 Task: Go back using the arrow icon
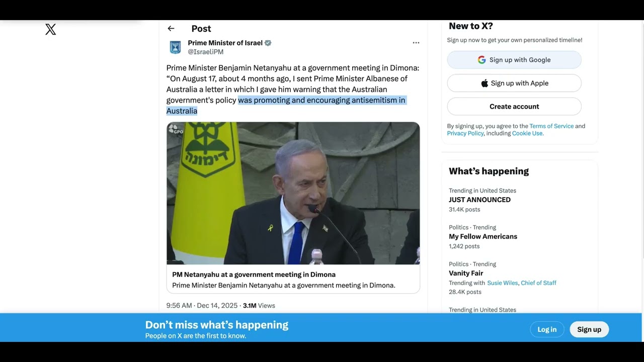click(x=171, y=29)
